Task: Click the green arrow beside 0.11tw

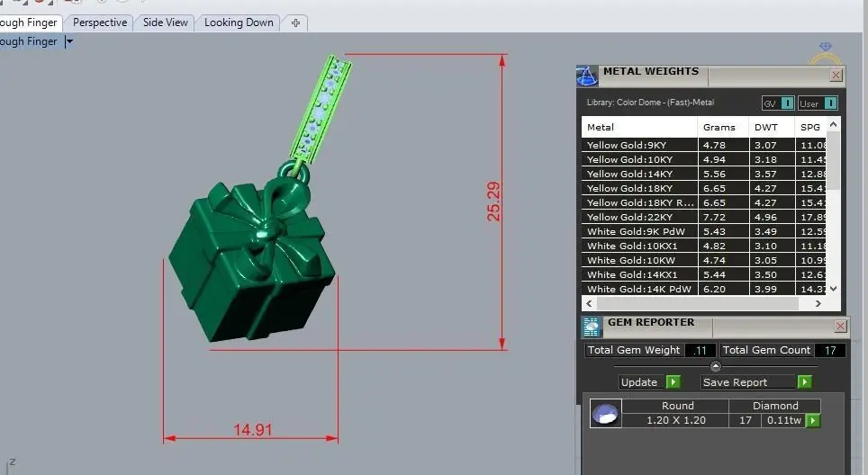Action: pyautogui.click(x=813, y=421)
